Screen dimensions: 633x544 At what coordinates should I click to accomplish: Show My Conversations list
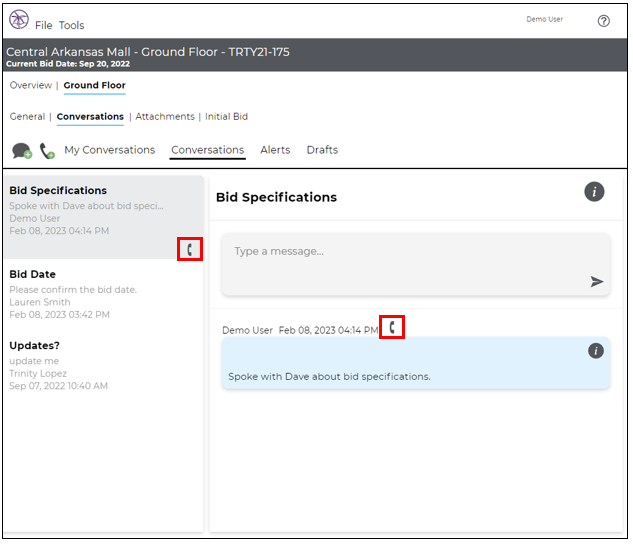[110, 150]
